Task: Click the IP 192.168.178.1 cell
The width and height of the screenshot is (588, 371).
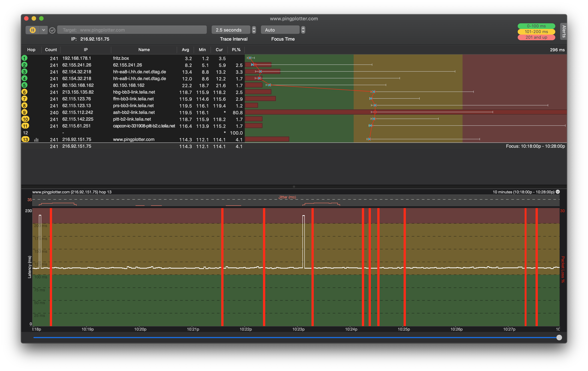Action: (x=77, y=58)
